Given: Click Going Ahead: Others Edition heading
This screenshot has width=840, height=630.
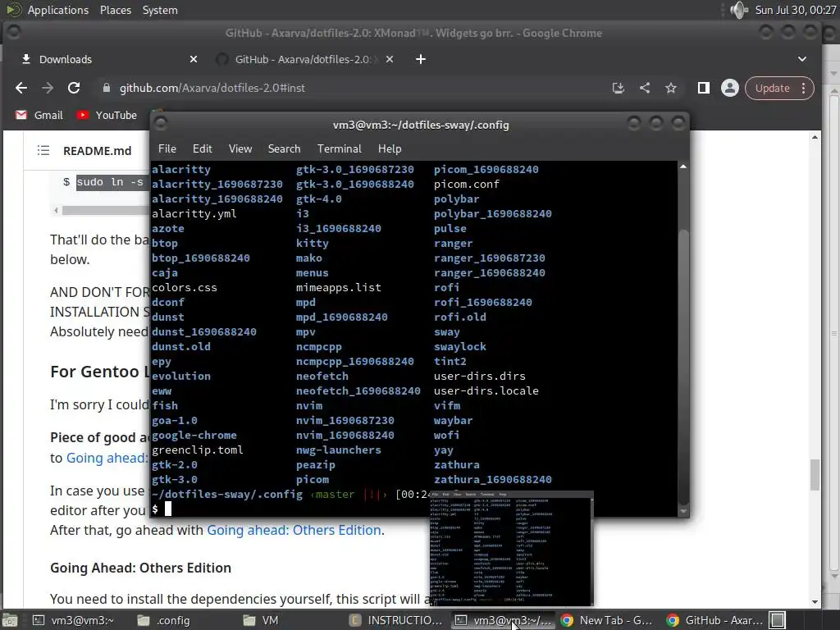Looking at the screenshot, I should coord(140,568).
